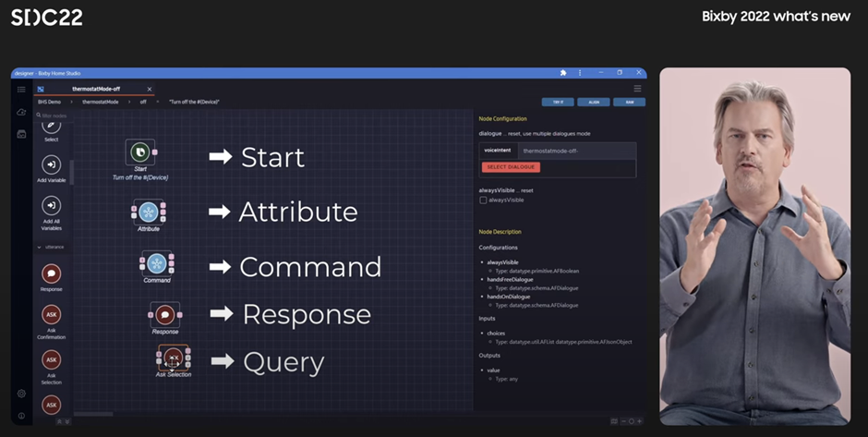Select the Attribute node on canvas
Viewport: 868px width, 437px height.
149,212
